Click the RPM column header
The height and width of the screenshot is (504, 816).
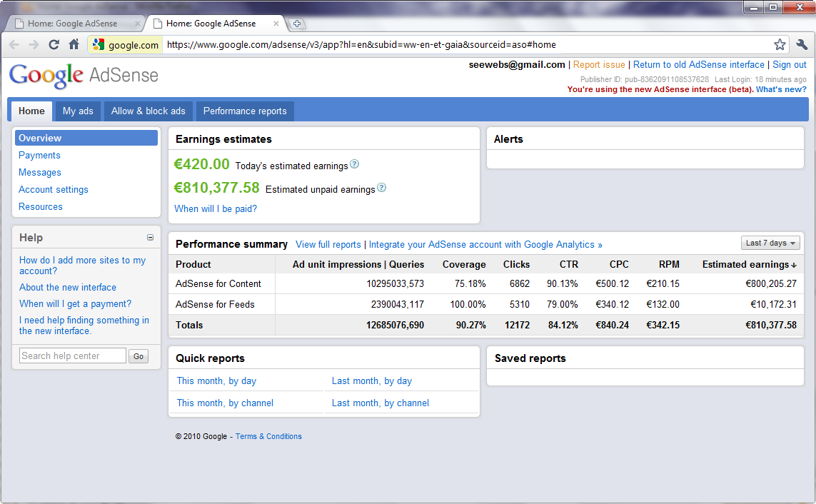click(x=669, y=264)
